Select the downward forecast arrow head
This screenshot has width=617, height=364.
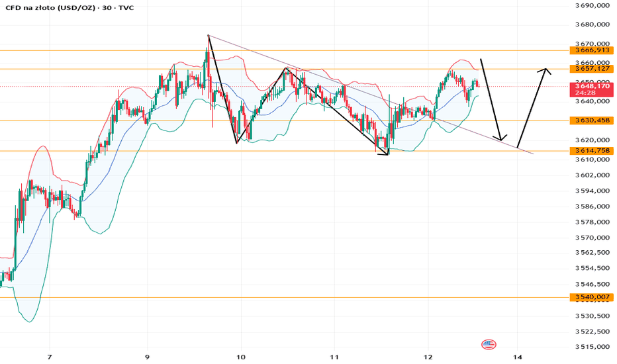pyautogui.click(x=500, y=137)
